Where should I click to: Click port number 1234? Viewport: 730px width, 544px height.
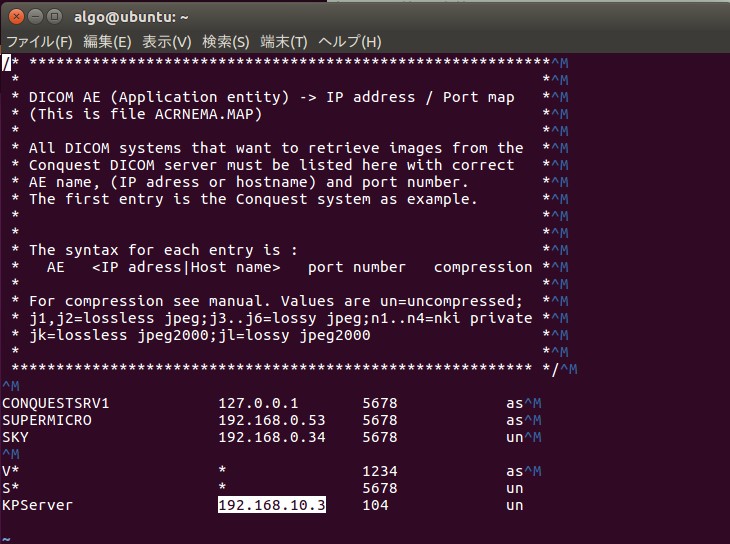click(x=380, y=471)
